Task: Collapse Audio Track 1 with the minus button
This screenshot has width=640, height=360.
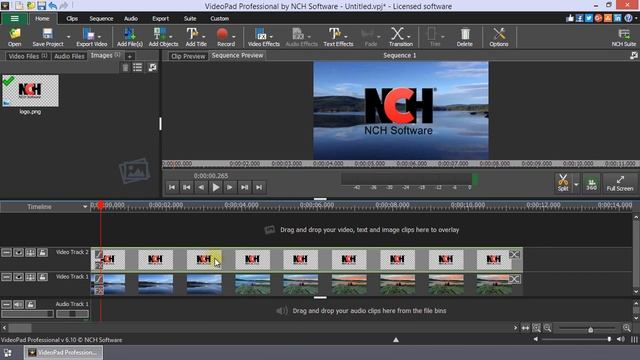Action: tap(6, 304)
